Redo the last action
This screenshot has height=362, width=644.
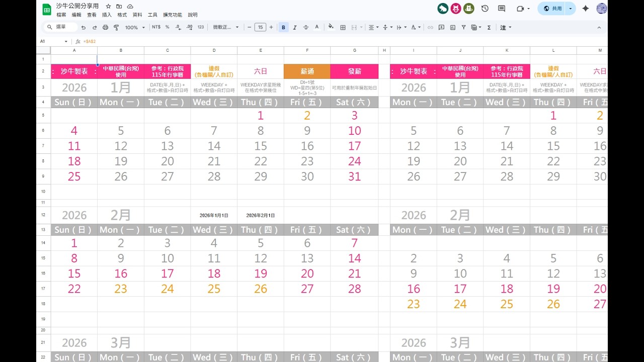click(x=94, y=27)
